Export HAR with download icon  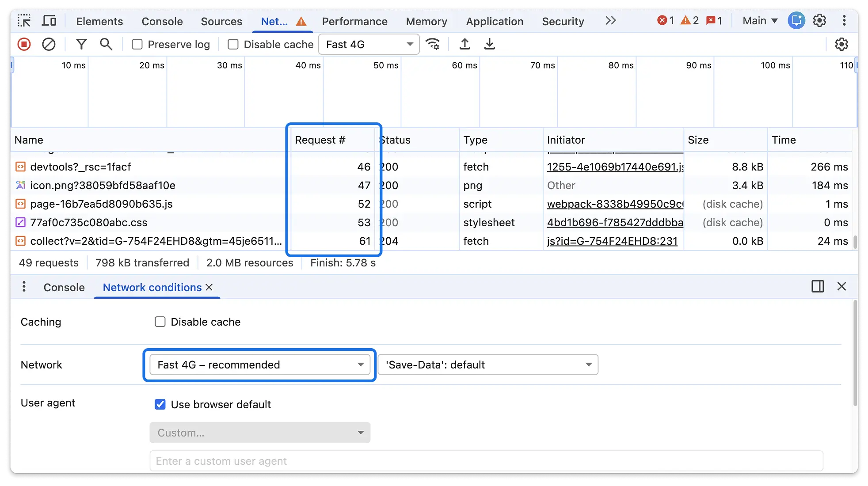click(x=490, y=44)
